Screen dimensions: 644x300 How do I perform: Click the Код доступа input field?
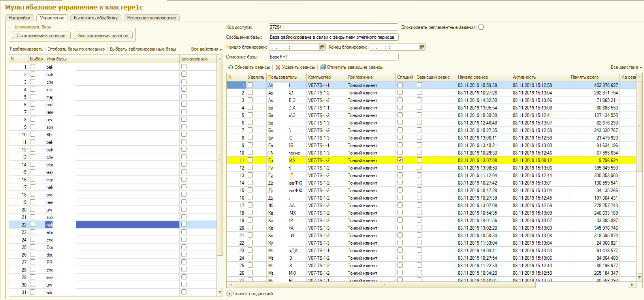point(333,27)
